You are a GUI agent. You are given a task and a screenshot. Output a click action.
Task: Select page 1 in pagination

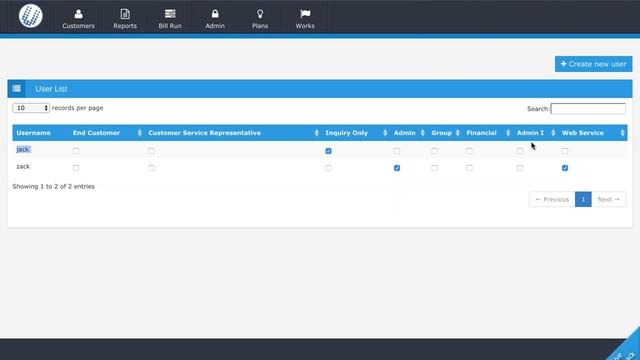583,199
